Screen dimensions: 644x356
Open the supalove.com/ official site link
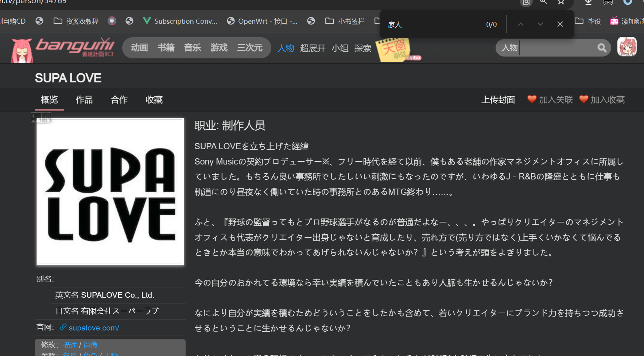94,328
